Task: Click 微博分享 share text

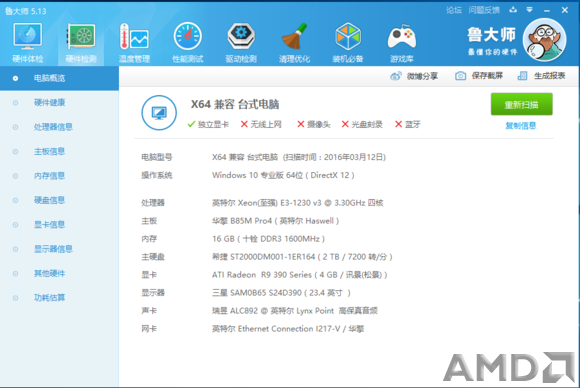Action: [x=422, y=76]
